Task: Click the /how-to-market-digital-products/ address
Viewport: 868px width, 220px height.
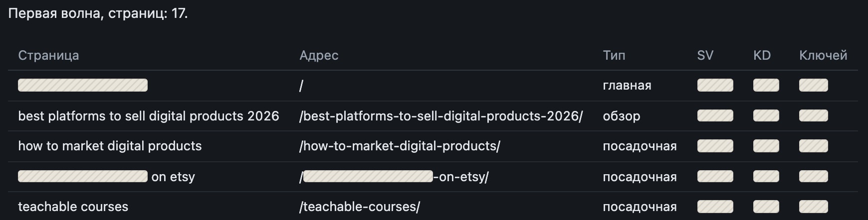Action: (400, 146)
